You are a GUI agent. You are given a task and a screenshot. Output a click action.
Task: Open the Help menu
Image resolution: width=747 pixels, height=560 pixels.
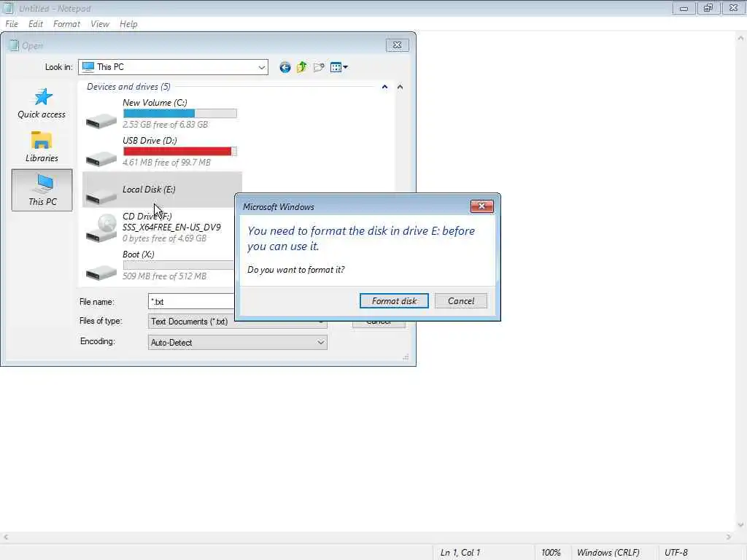[x=128, y=24]
